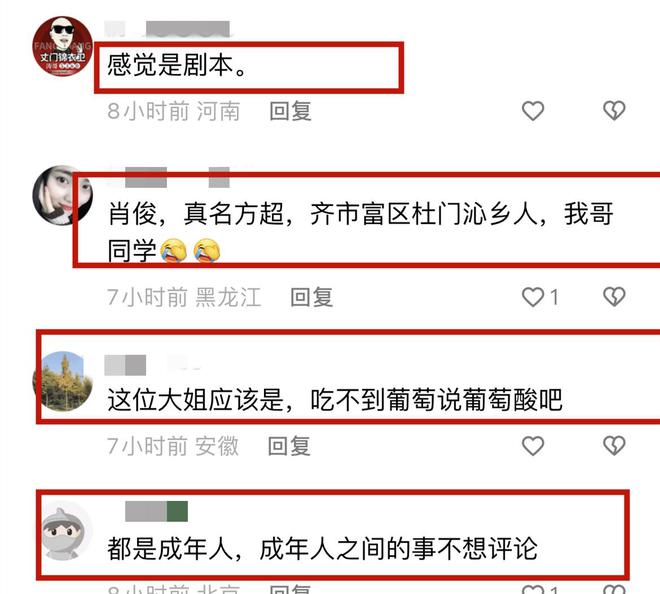Reply to the 河南 comment via 回复

point(290,111)
